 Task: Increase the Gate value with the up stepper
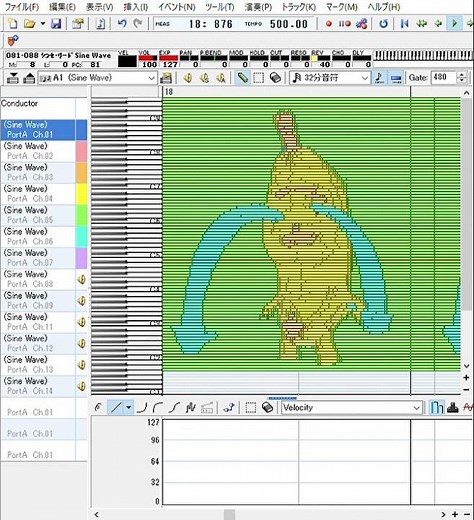tap(462, 75)
